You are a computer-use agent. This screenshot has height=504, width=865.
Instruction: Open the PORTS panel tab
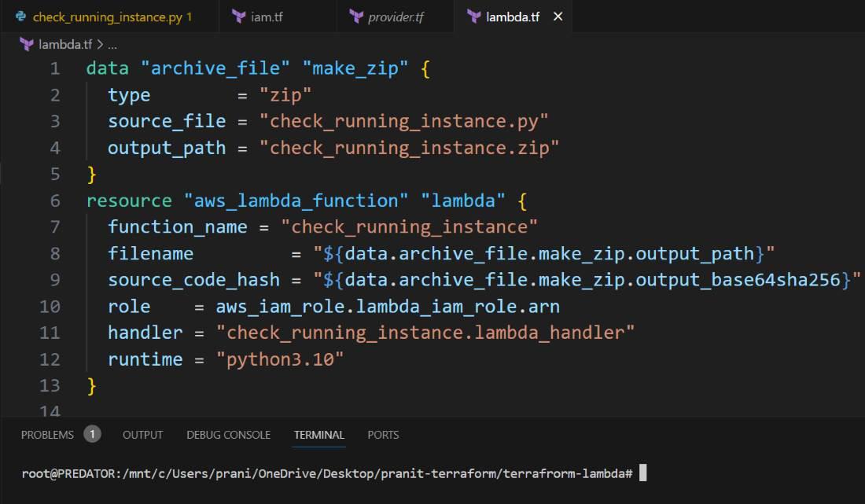383,435
